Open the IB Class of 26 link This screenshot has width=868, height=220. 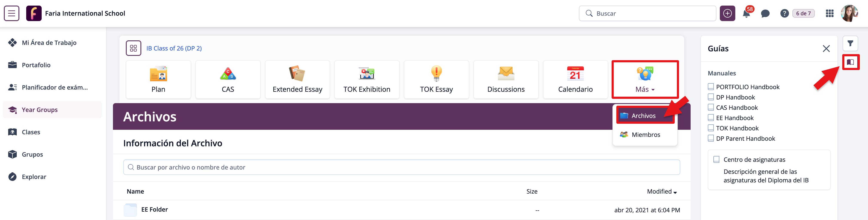pos(174,48)
